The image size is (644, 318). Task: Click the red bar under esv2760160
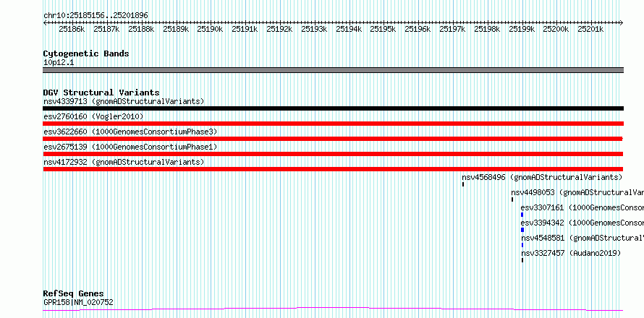[333, 124]
